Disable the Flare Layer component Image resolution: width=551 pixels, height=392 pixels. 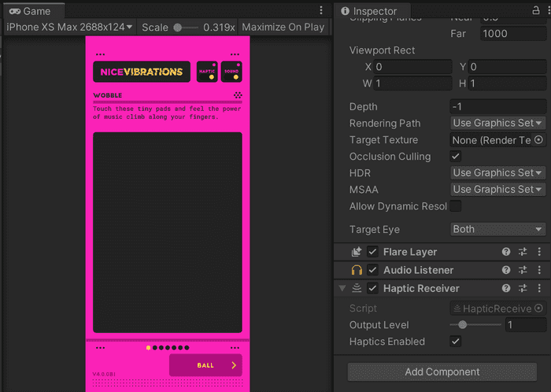(372, 252)
